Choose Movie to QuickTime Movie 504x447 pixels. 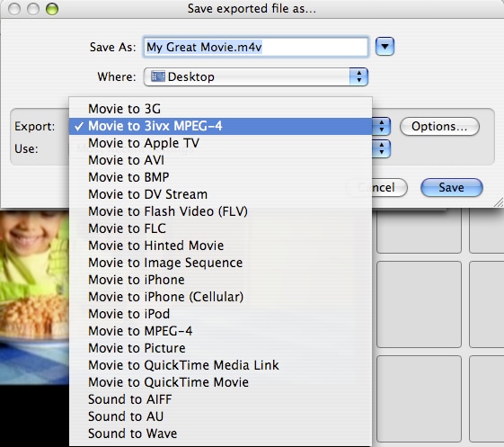click(x=220, y=382)
